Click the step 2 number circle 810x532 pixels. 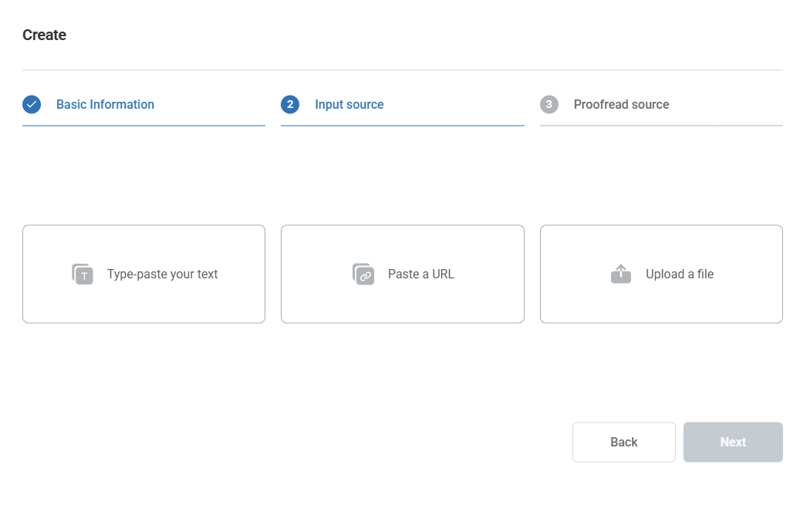coord(290,104)
